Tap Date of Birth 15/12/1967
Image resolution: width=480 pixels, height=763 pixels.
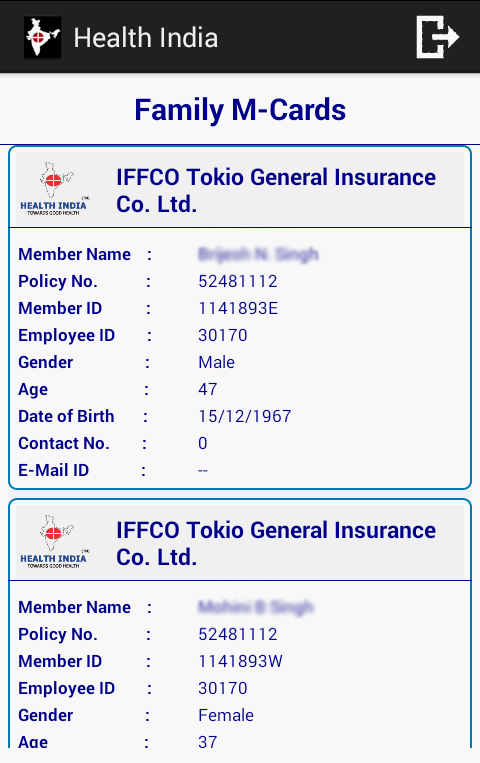pos(245,416)
